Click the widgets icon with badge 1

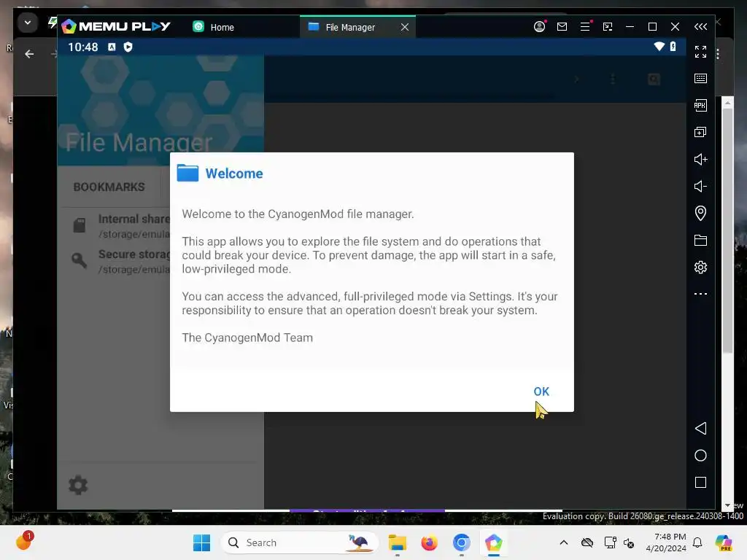click(24, 541)
